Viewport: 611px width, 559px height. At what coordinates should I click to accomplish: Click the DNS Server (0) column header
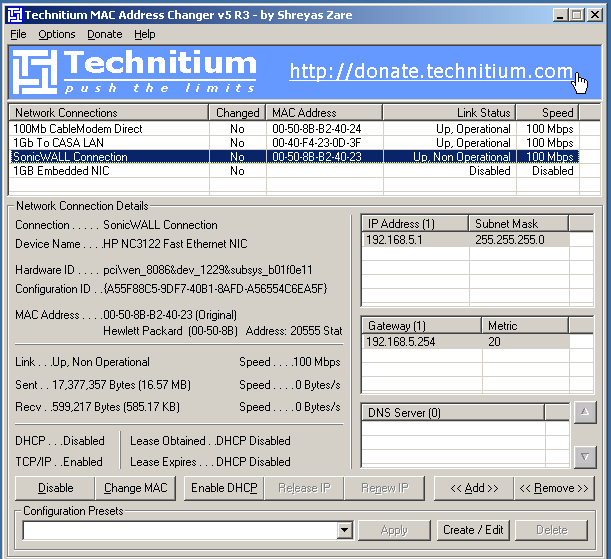click(x=453, y=413)
